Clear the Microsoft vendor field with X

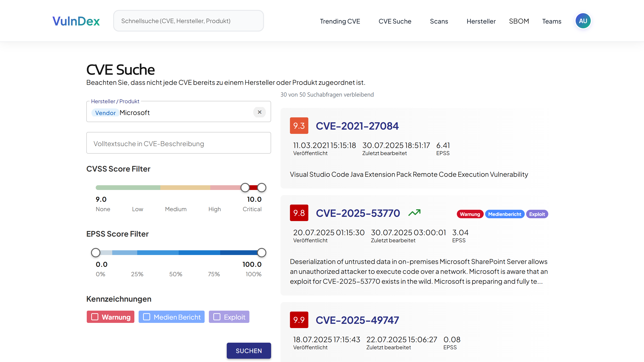[x=259, y=112]
